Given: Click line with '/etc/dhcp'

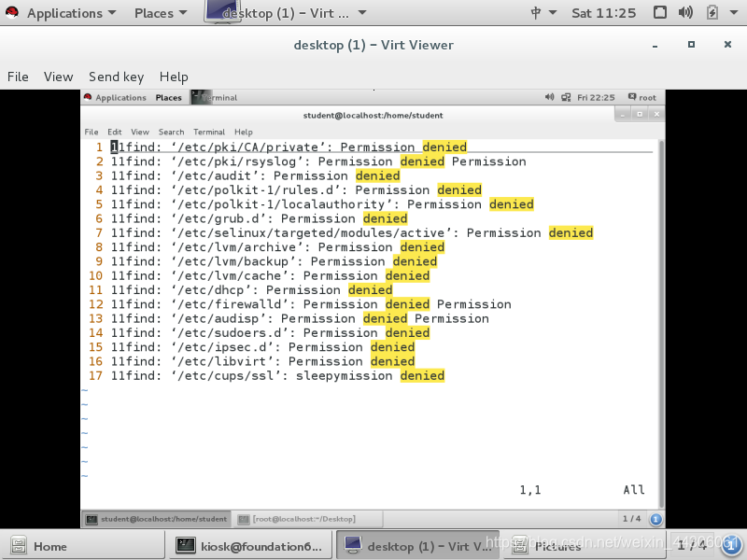Looking at the screenshot, I should tap(251, 290).
